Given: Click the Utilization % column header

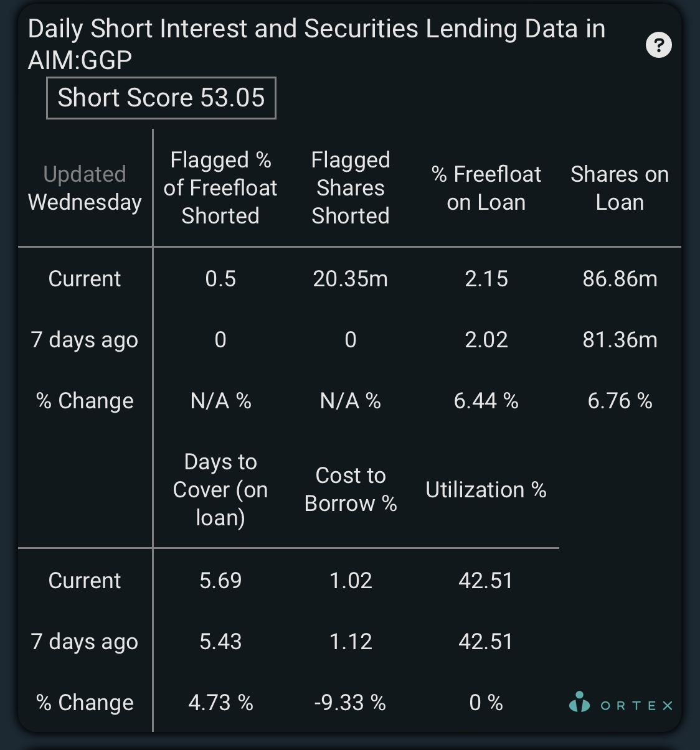Looking at the screenshot, I should [486, 490].
